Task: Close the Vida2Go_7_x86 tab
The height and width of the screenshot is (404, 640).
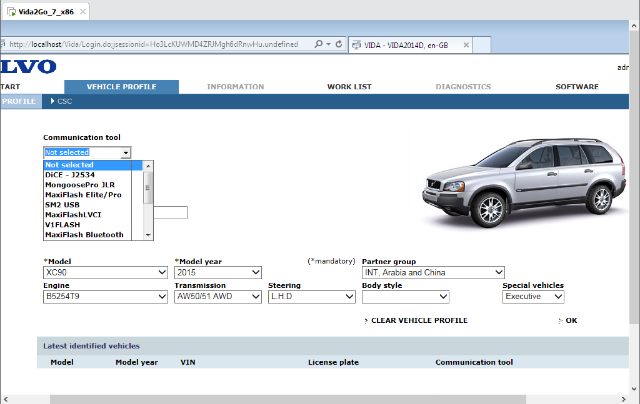Action: (x=82, y=11)
